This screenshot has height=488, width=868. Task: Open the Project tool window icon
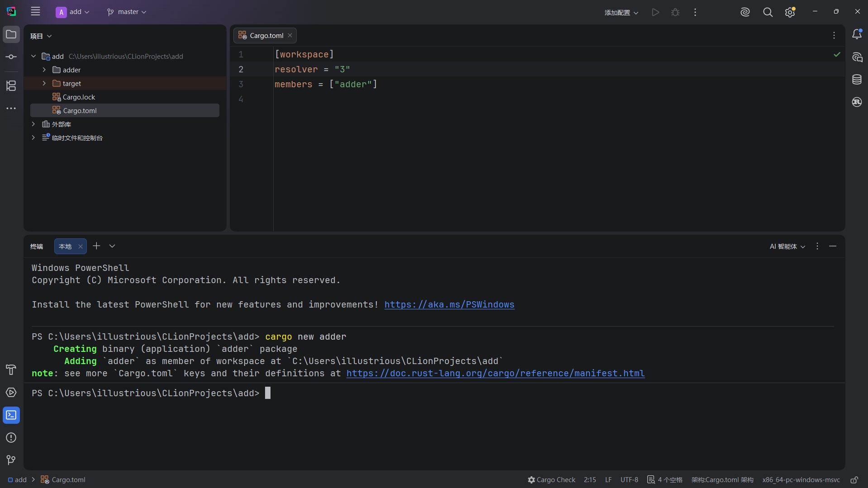[x=11, y=35]
